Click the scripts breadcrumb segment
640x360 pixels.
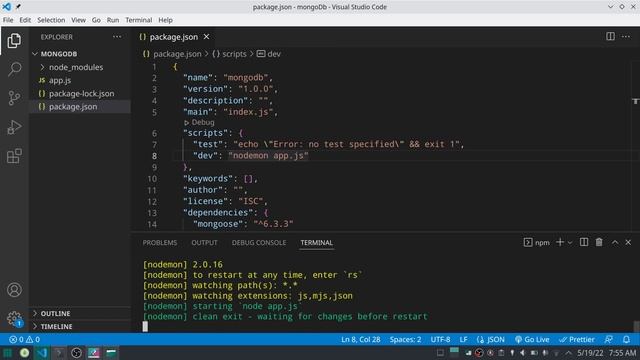pos(229,54)
